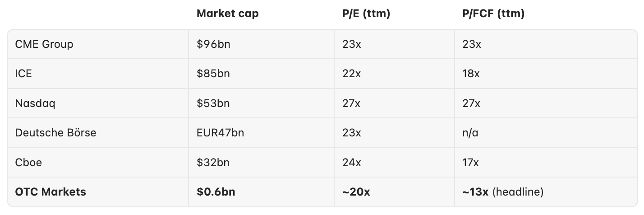The image size is (644, 215).
Task: Click the $0.6bn market cap value
Action: tap(216, 192)
